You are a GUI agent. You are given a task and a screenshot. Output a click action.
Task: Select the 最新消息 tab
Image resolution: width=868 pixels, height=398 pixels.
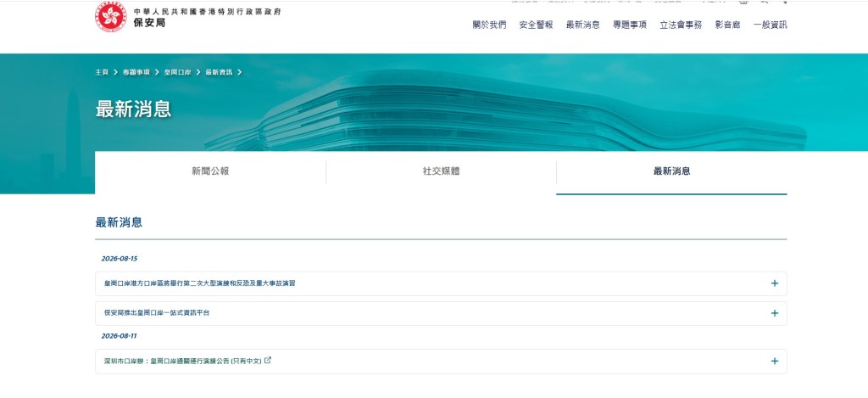point(671,171)
